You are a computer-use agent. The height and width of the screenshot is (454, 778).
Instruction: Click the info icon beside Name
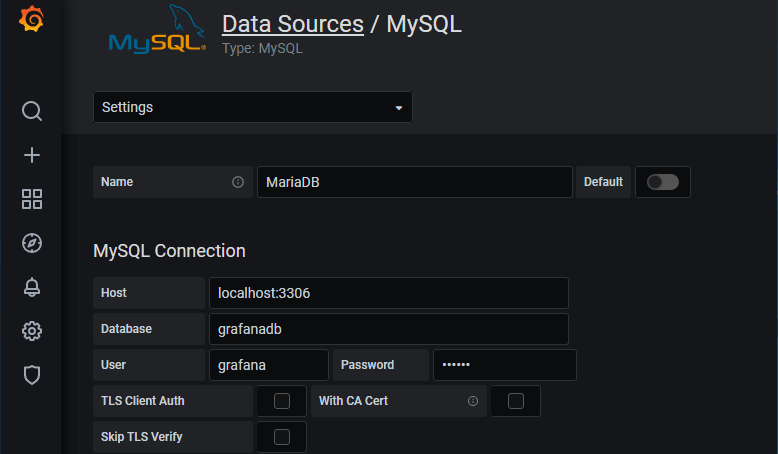[238, 182]
